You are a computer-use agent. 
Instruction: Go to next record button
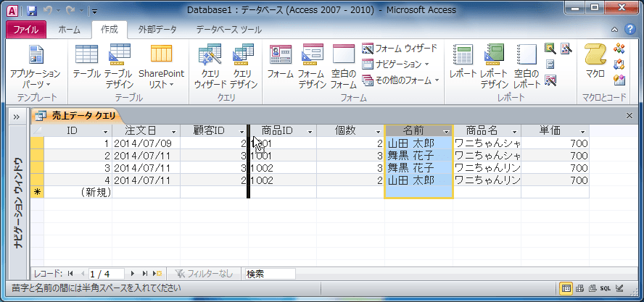pyautogui.click(x=133, y=274)
